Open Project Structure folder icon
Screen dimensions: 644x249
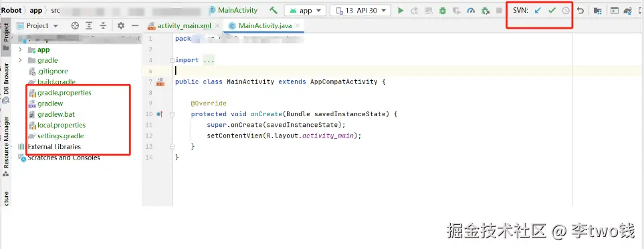[x=598, y=11]
